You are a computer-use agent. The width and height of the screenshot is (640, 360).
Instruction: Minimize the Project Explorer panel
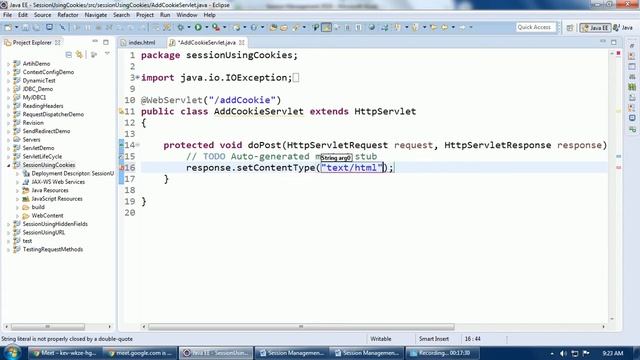point(95,42)
